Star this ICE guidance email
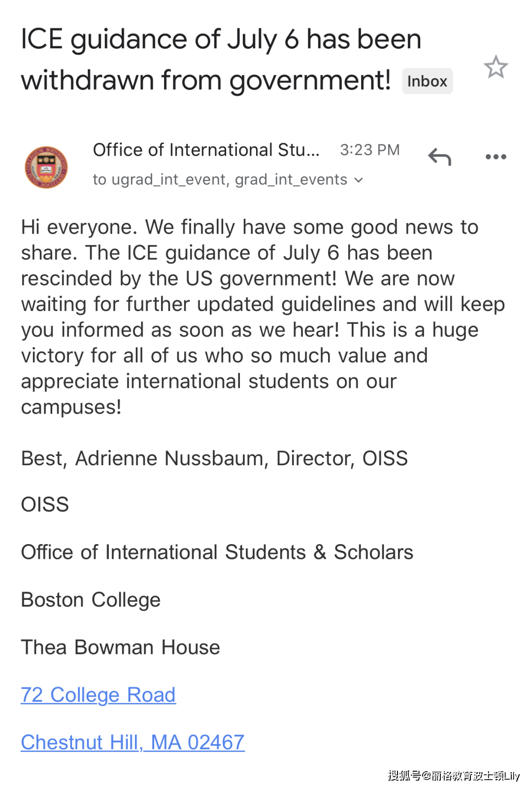Image resolution: width=532 pixels, height=787 pixels. [496, 67]
